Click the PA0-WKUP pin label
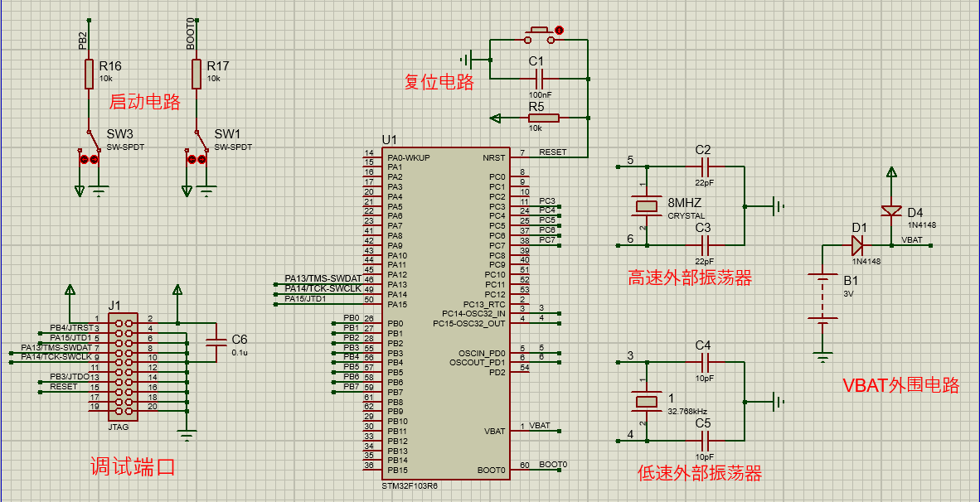Viewport: 980px width, 502px height. point(409,157)
